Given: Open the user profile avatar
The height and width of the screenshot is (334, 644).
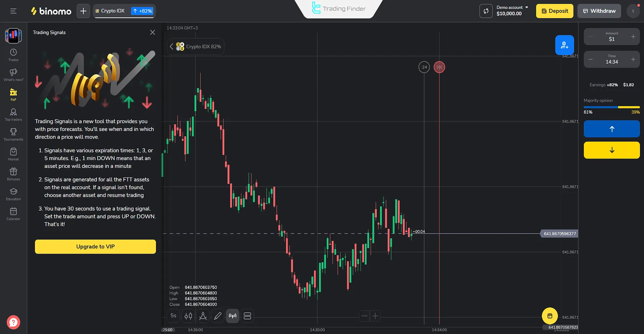Looking at the screenshot, I should tap(633, 11).
